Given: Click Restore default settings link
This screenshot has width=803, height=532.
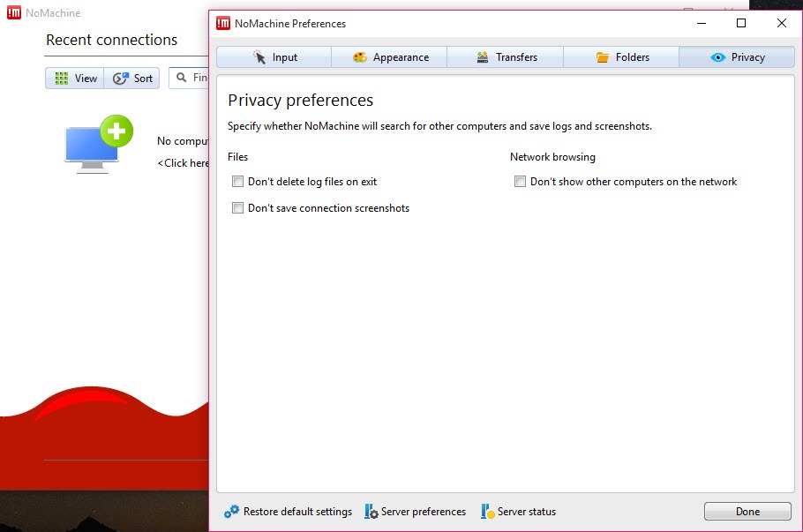Looking at the screenshot, I should (x=288, y=512).
